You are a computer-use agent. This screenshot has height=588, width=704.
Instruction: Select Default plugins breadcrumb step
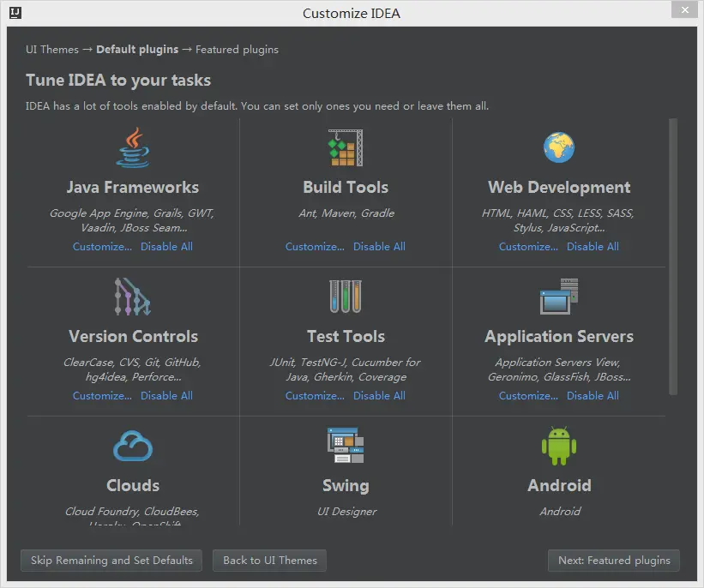click(x=137, y=50)
